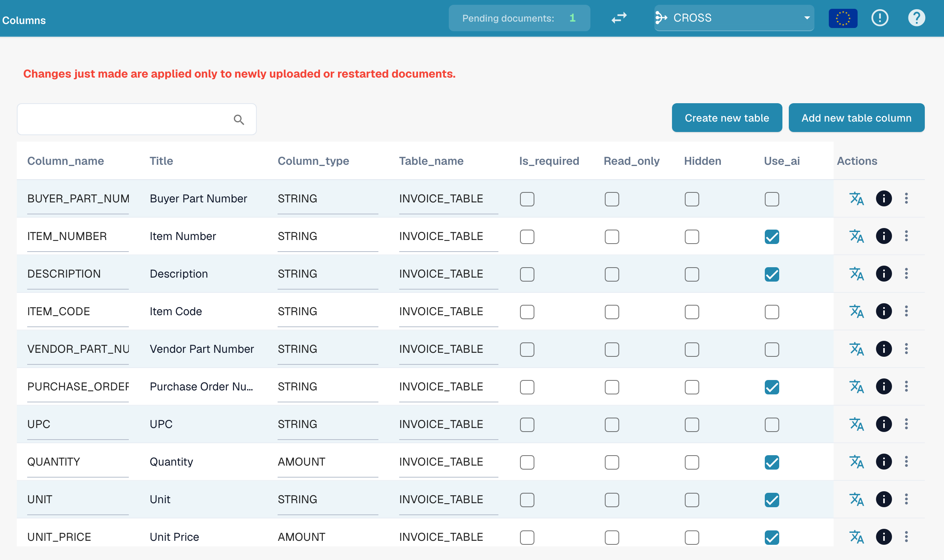Viewport: 944px width, 560px height.
Task: Open more actions menu for DESCRIPTION row
Action: coord(906,274)
